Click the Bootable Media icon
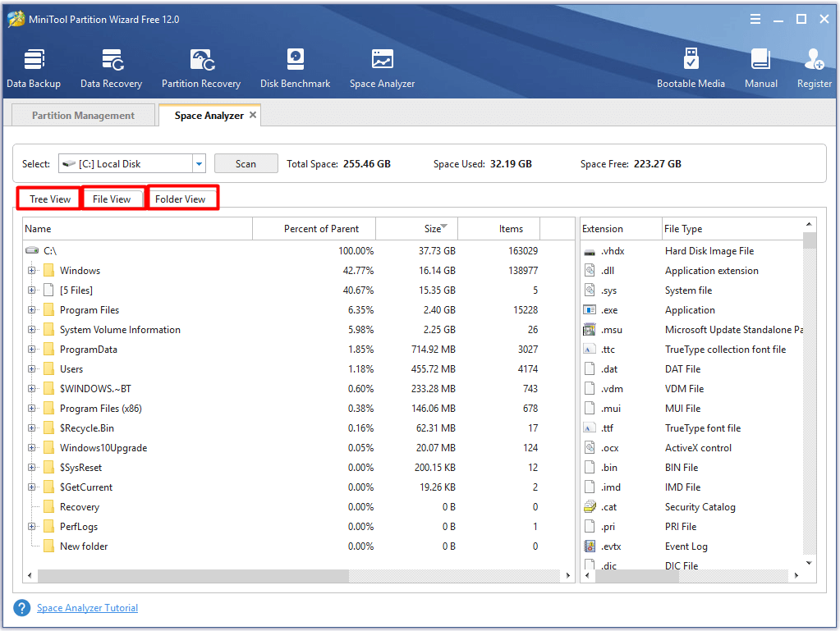The height and width of the screenshot is (631, 840). [x=691, y=59]
